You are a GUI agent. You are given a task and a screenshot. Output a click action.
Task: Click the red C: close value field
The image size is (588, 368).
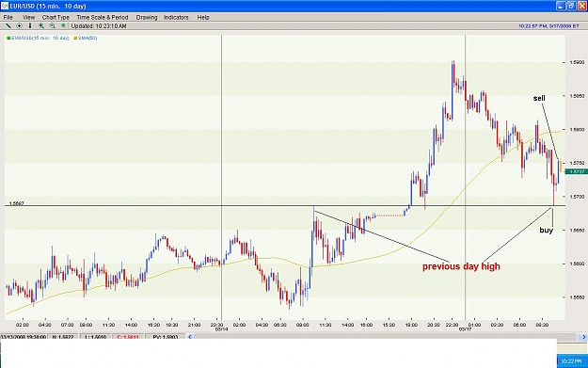coord(128,337)
